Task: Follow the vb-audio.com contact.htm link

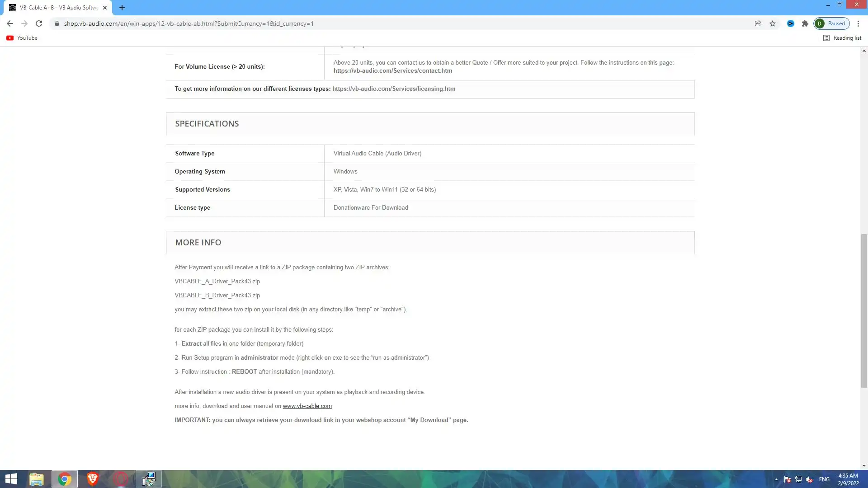Action: (392, 71)
